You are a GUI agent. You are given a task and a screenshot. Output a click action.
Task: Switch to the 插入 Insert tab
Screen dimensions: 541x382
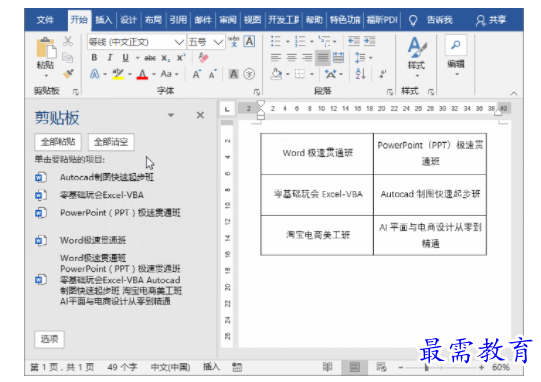[104, 20]
